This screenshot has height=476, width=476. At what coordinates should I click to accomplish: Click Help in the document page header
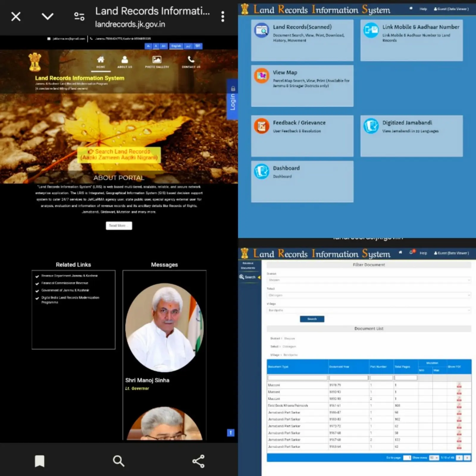tap(423, 253)
